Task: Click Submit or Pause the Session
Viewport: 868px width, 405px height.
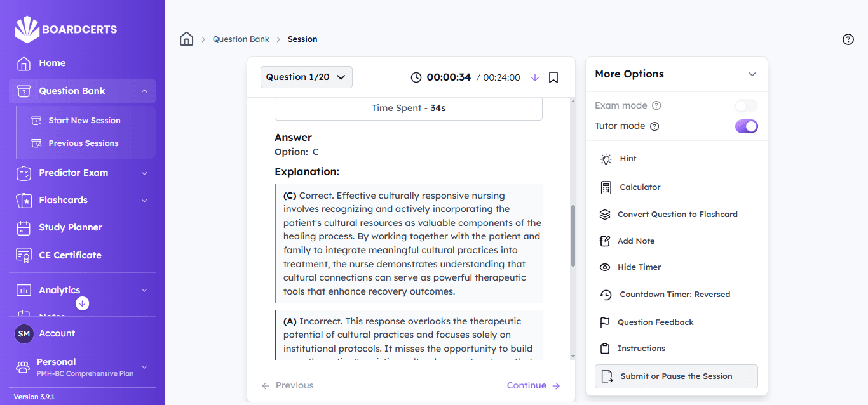Action: tap(676, 376)
